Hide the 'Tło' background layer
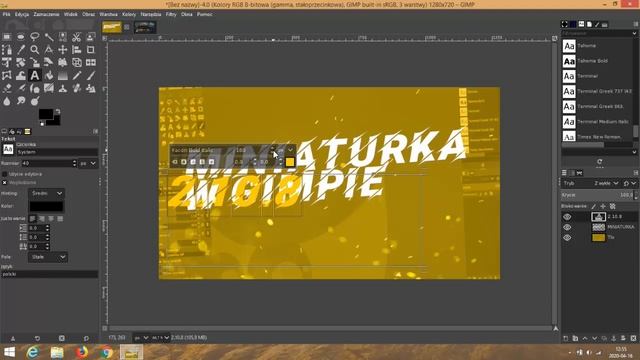Screen dimensions: 640x360 tap(567, 237)
